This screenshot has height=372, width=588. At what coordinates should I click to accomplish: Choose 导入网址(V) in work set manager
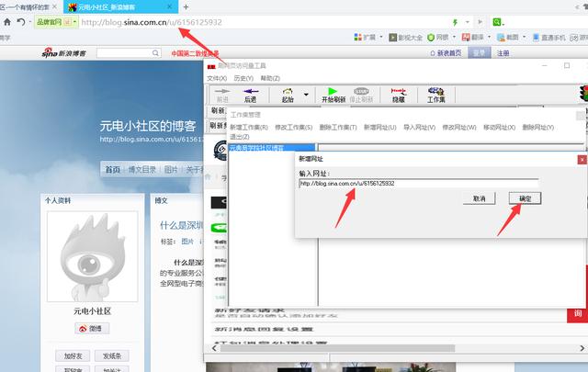pyautogui.click(x=420, y=128)
